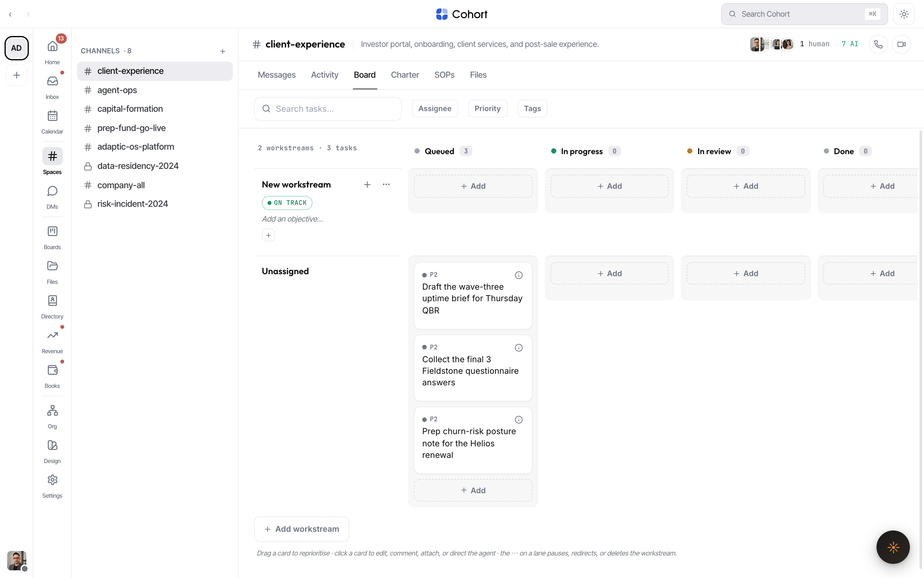Open the Tags filter
The image size is (924, 578).
tap(532, 109)
